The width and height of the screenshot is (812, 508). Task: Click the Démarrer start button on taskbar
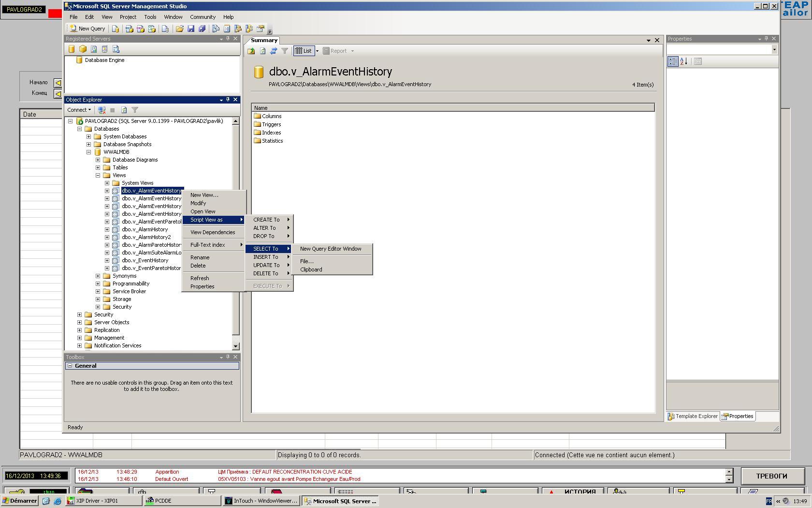[20, 501]
